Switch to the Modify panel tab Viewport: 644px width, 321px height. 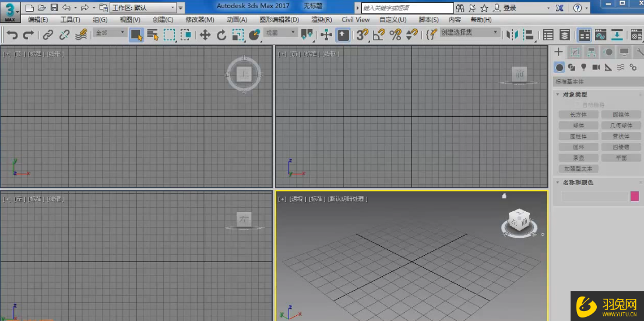(x=575, y=52)
